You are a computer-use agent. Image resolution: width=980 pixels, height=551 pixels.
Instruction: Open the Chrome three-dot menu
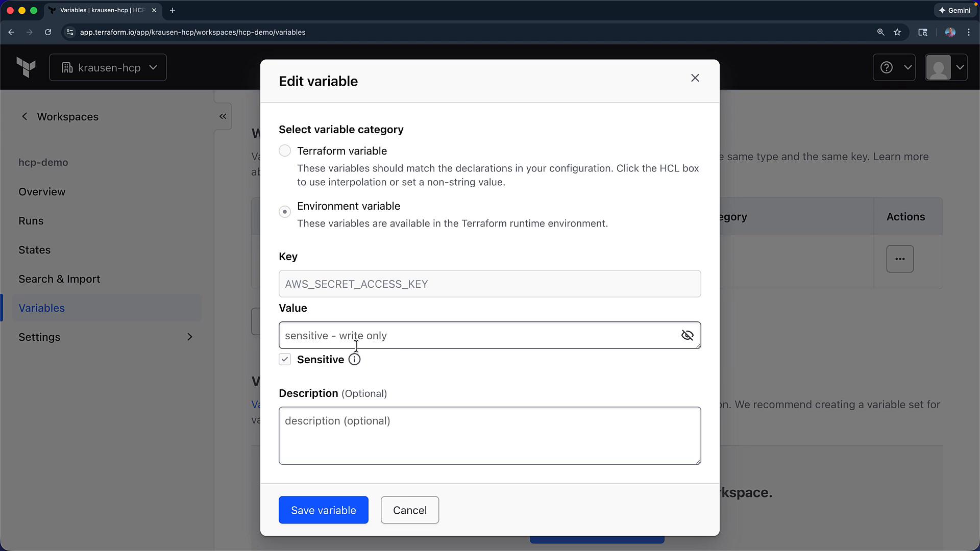point(969,32)
